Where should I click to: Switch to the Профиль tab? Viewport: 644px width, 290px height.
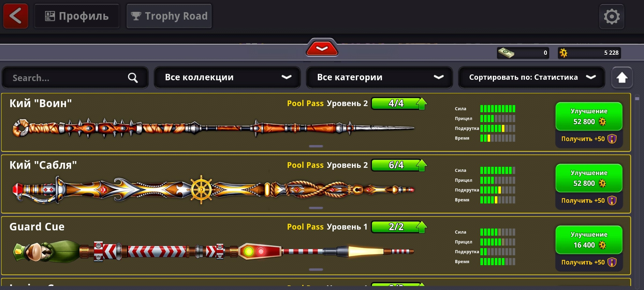[x=77, y=16]
